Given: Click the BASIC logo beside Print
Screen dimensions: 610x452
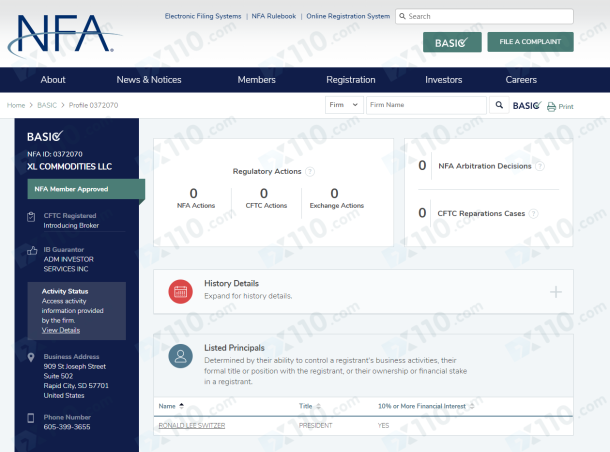Looking at the screenshot, I should pyautogui.click(x=527, y=105).
